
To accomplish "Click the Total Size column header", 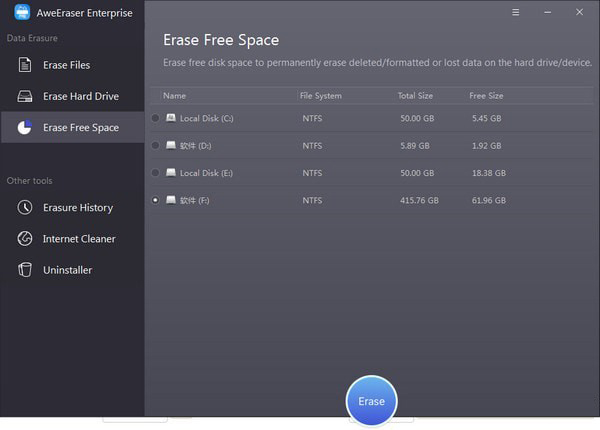I will pyautogui.click(x=414, y=96).
